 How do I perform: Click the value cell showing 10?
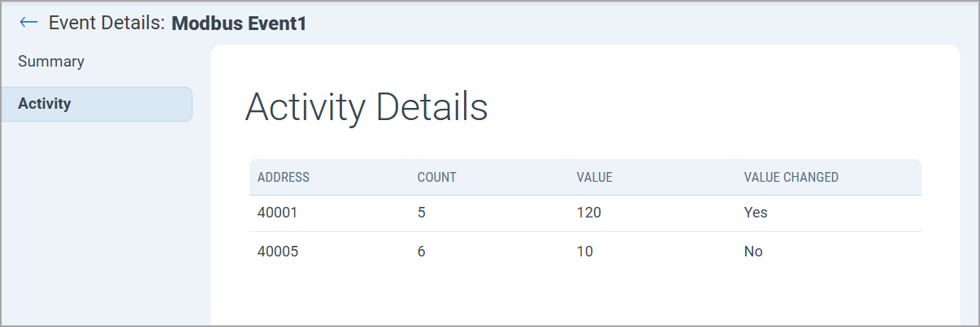pyautogui.click(x=585, y=252)
